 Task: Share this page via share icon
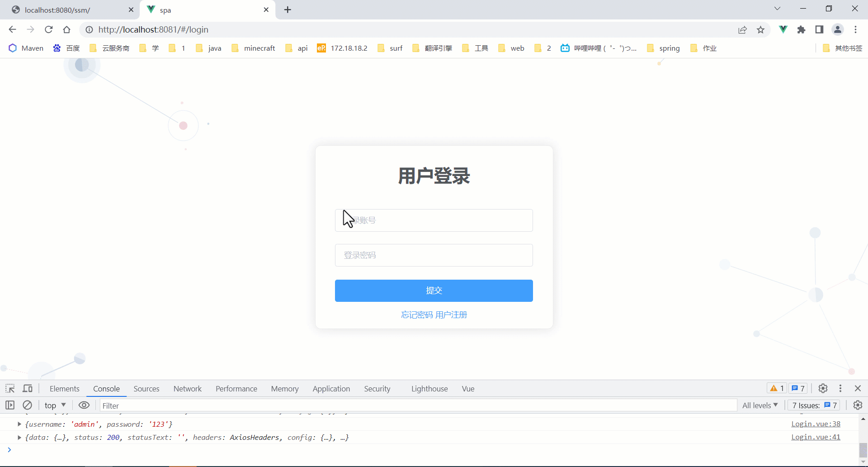pos(742,29)
